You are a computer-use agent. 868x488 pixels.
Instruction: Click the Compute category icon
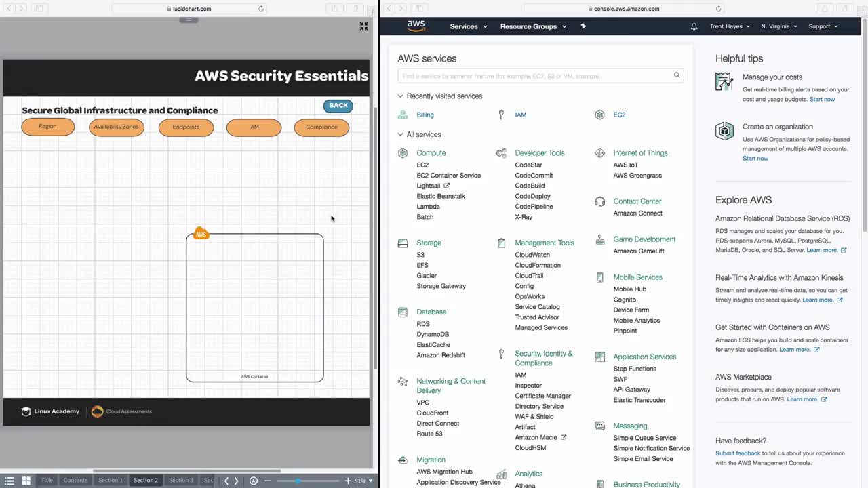[x=403, y=153]
